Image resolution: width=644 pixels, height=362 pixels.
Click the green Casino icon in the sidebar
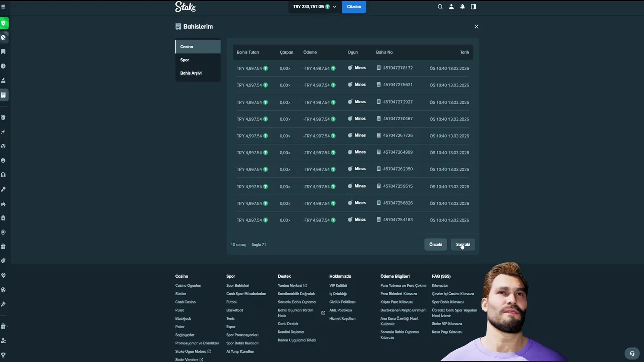point(3,23)
